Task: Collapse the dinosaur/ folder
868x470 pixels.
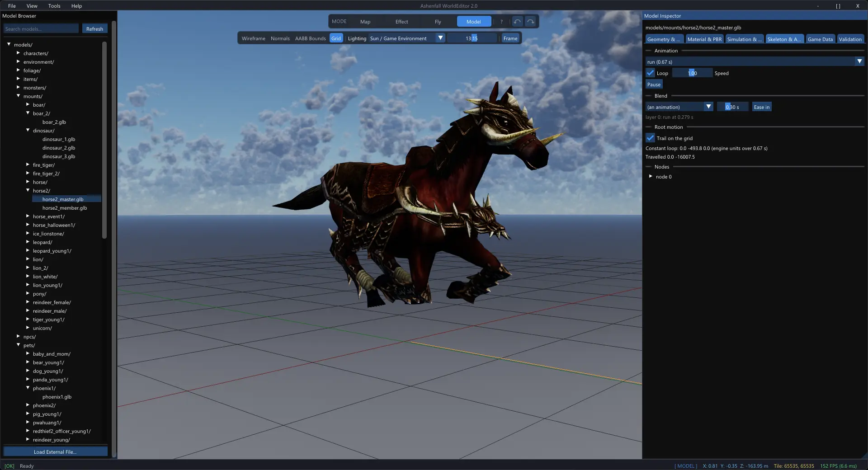Action: point(28,131)
